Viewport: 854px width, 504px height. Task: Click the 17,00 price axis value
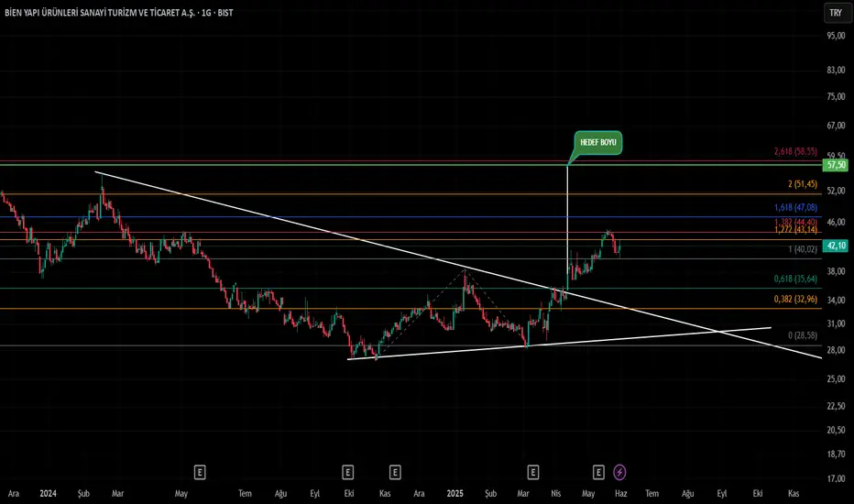(836, 478)
